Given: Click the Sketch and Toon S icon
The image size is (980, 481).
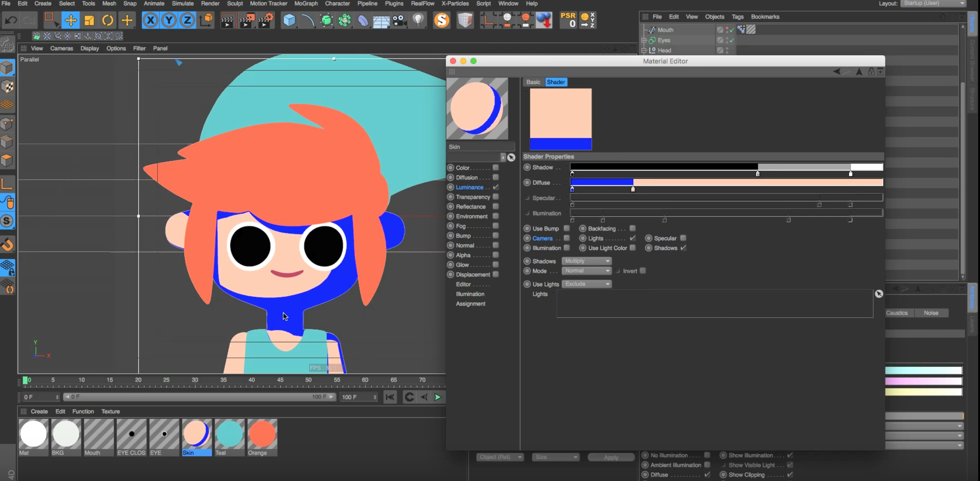Looking at the screenshot, I should 441,20.
